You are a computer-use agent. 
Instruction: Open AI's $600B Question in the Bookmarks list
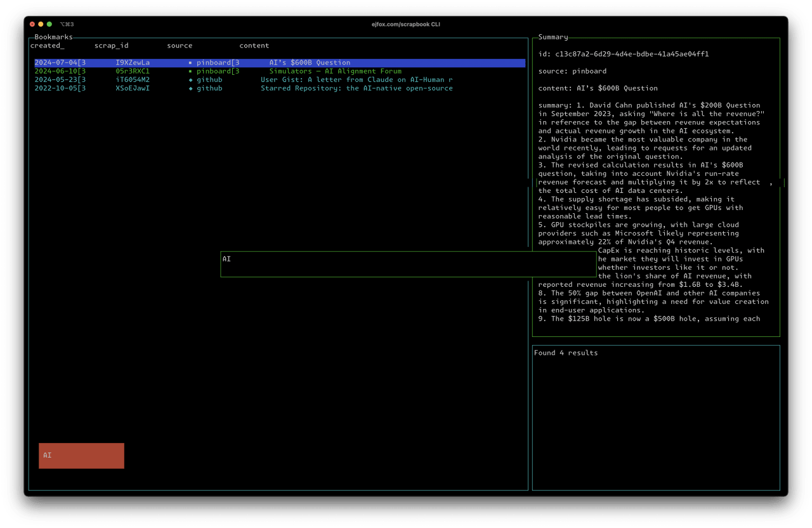tap(310, 63)
